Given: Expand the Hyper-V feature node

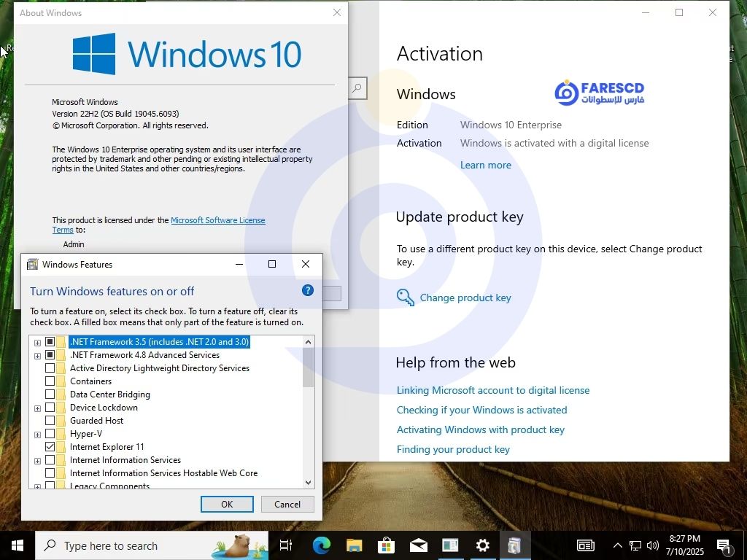Looking at the screenshot, I should pos(37,435).
